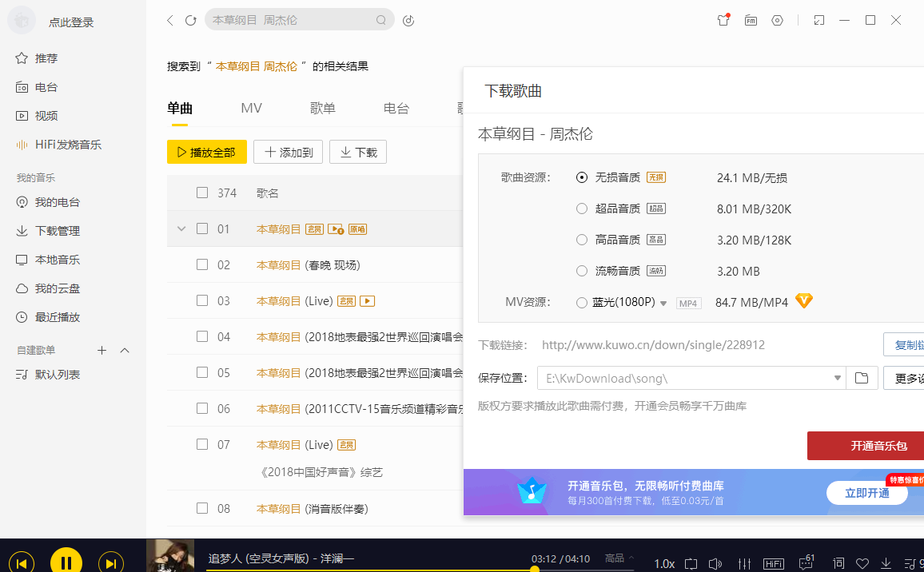Screen dimensions: 924x572
Task: Add current song to favorites heart icon
Action: 862,563
